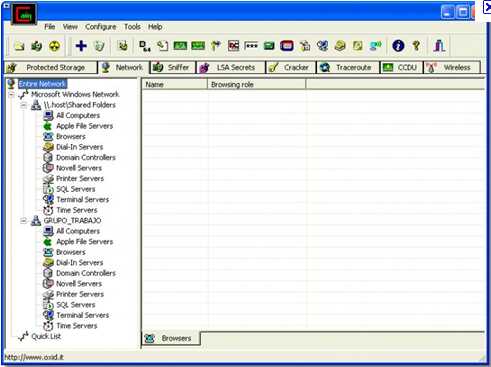Open the Base64 decoder (B64) toolbar icon
The image size is (491, 367).
click(x=145, y=46)
